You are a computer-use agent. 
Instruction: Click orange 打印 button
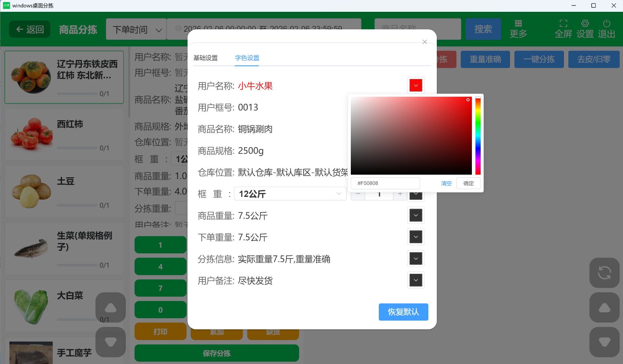[x=161, y=332]
